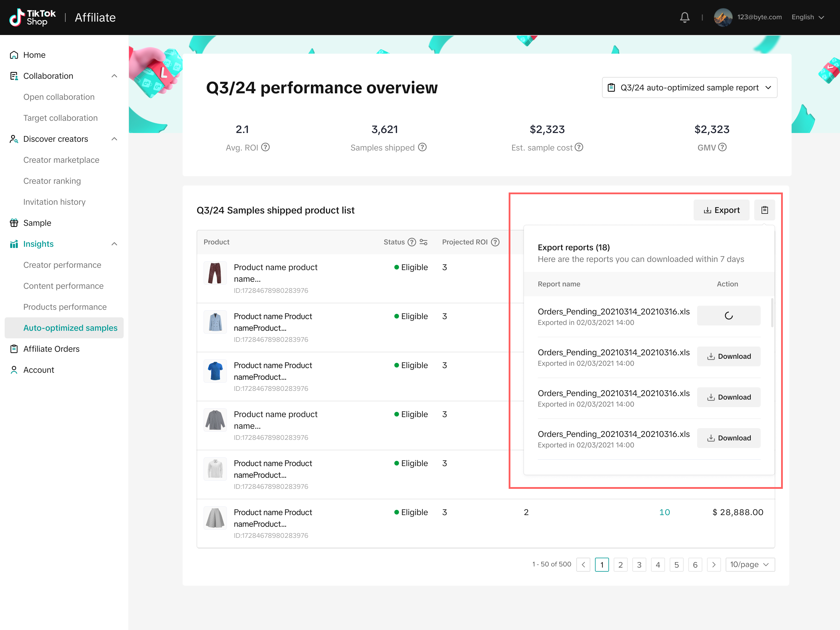Viewport: 840px width, 630px height.
Task: Click the Projected ROI info icon
Action: pyautogui.click(x=495, y=242)
